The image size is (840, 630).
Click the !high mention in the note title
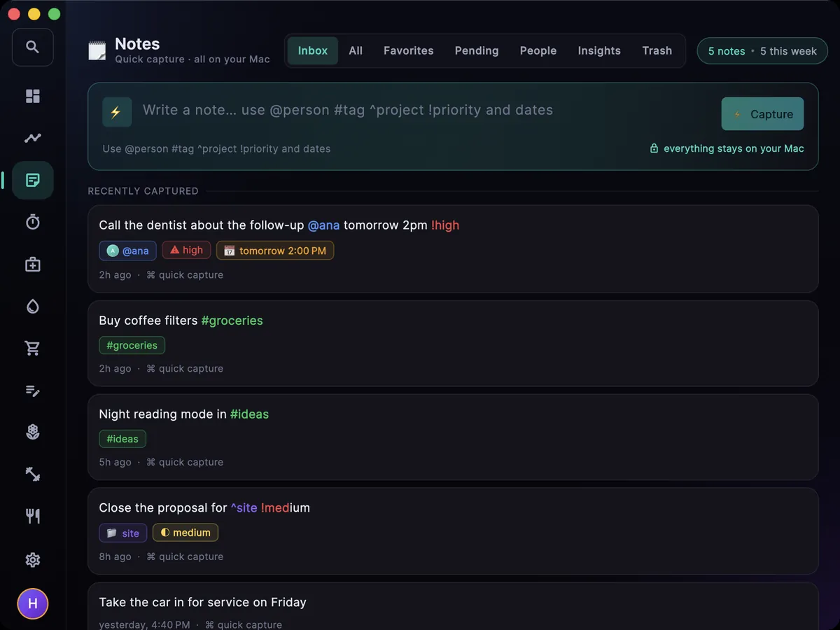pyautogui.click(x=445, y=225)
